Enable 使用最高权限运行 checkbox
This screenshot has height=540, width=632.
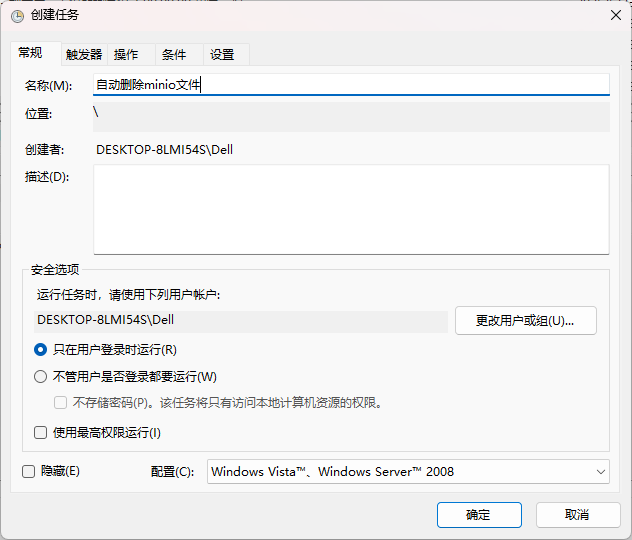[40, 433]
